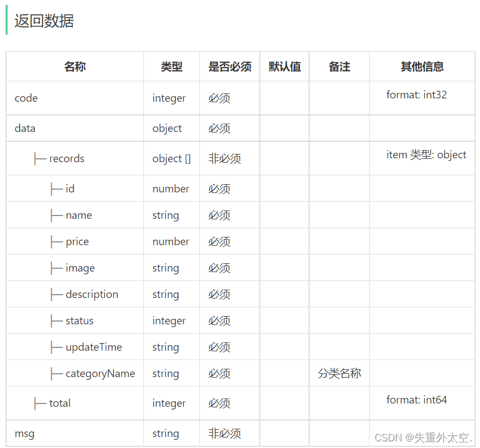The image size is (480, 448).
Task: Click 'integer' type in total row
Action: tap(169, 403)
